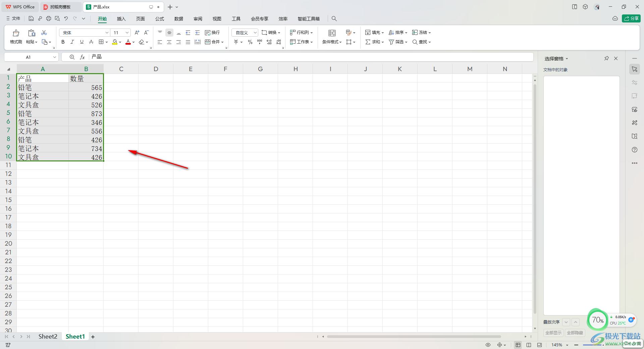
Task: Open the Formulas (公式) ribbon tab
Action: pyautogui.click(x=160, y=19)
